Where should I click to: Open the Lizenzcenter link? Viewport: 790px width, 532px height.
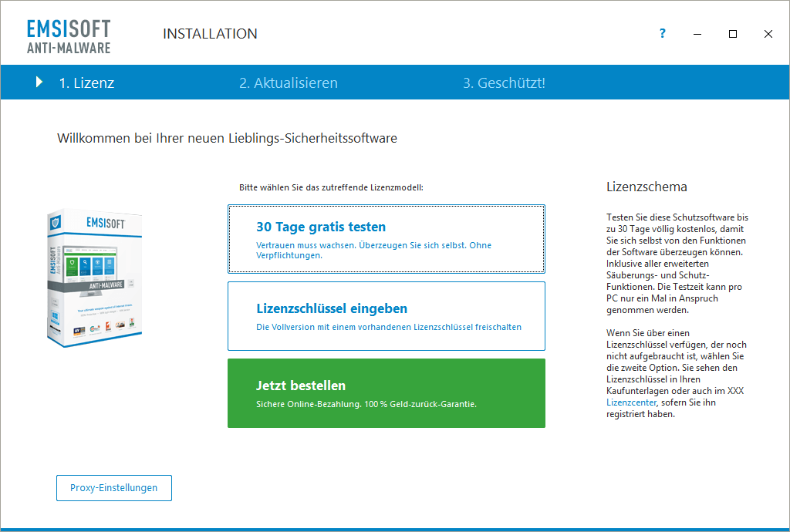[x=631, y=402]
